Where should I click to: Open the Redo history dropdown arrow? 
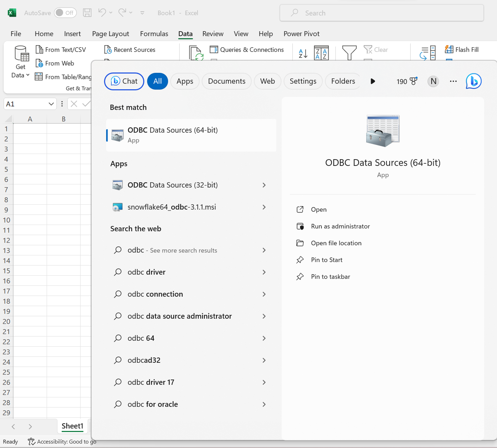(131, 13)
